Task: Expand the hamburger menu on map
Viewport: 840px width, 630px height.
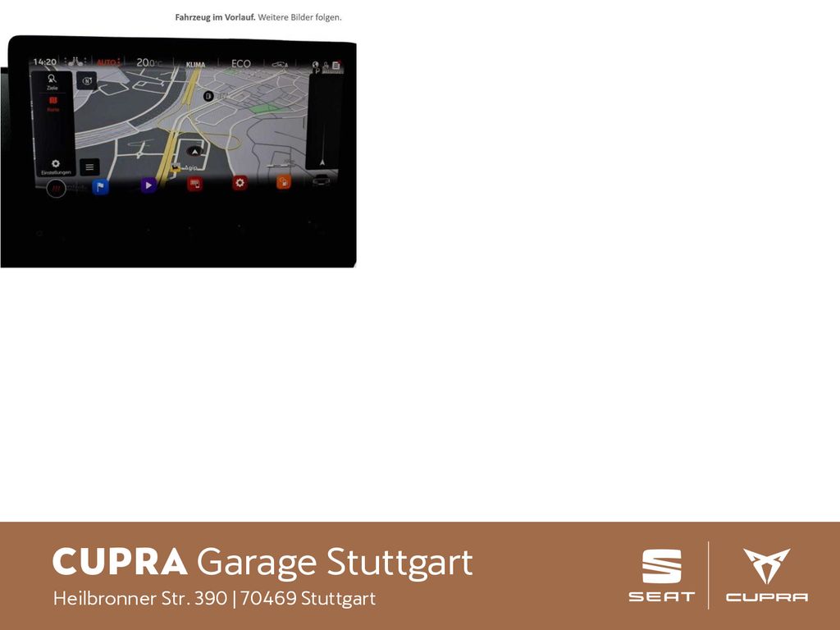Action: [89, 167]
